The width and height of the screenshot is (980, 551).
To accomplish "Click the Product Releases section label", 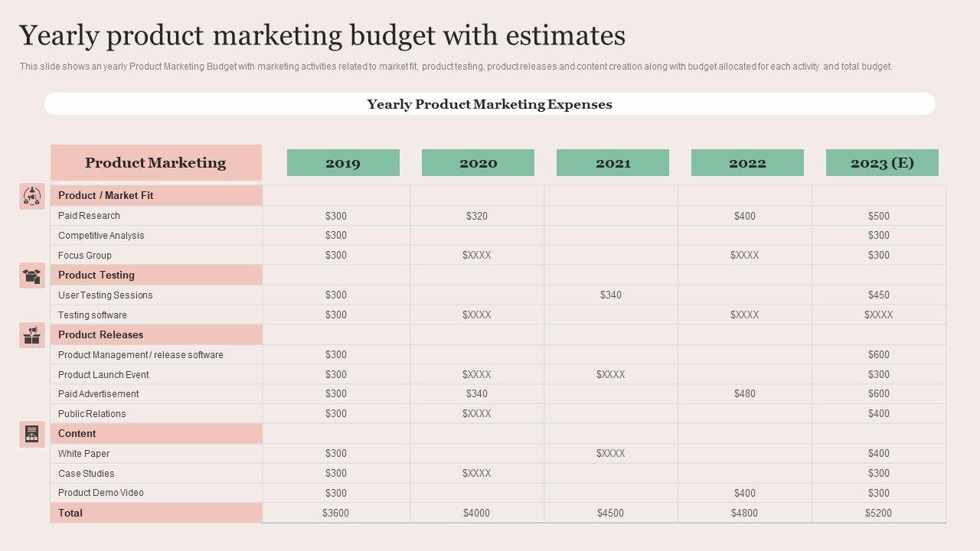I will [x=100, y=335].
